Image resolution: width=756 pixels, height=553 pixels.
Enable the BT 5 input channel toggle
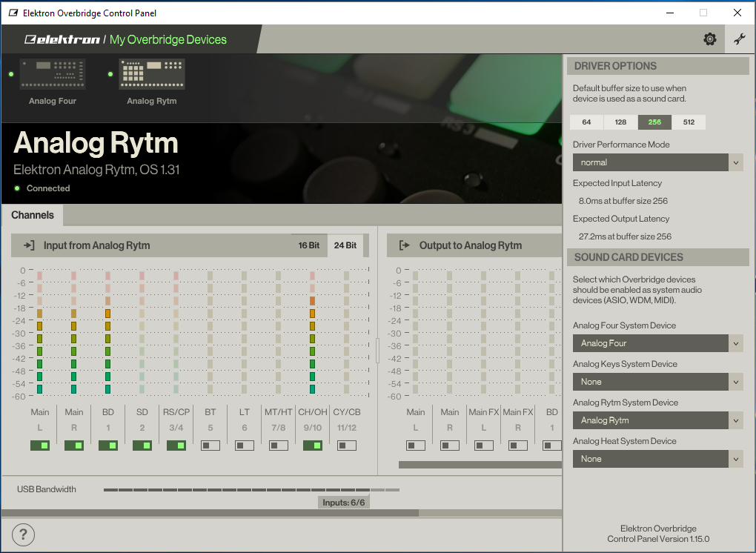[210, 446]
